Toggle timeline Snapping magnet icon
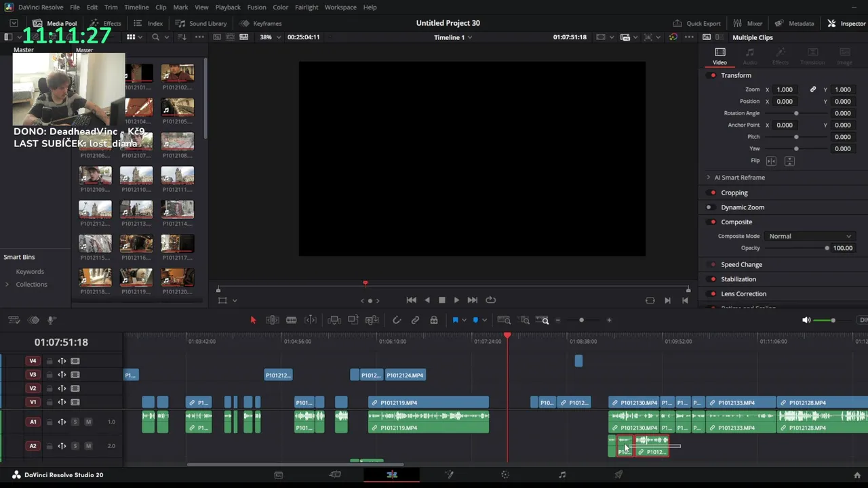 coord(397,320)
